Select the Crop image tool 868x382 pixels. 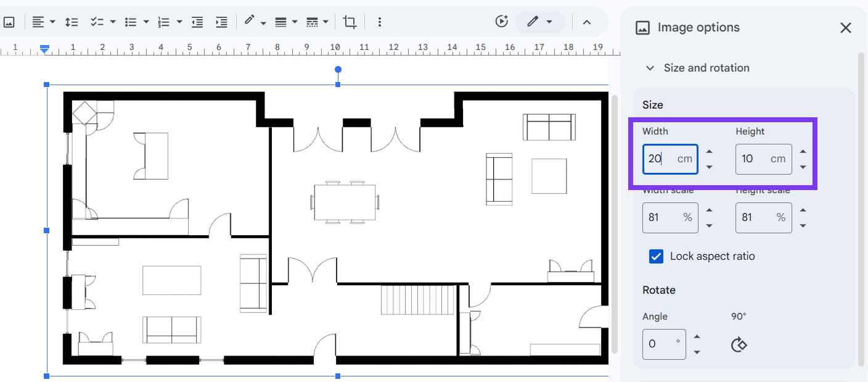click(x=350, y=22)
